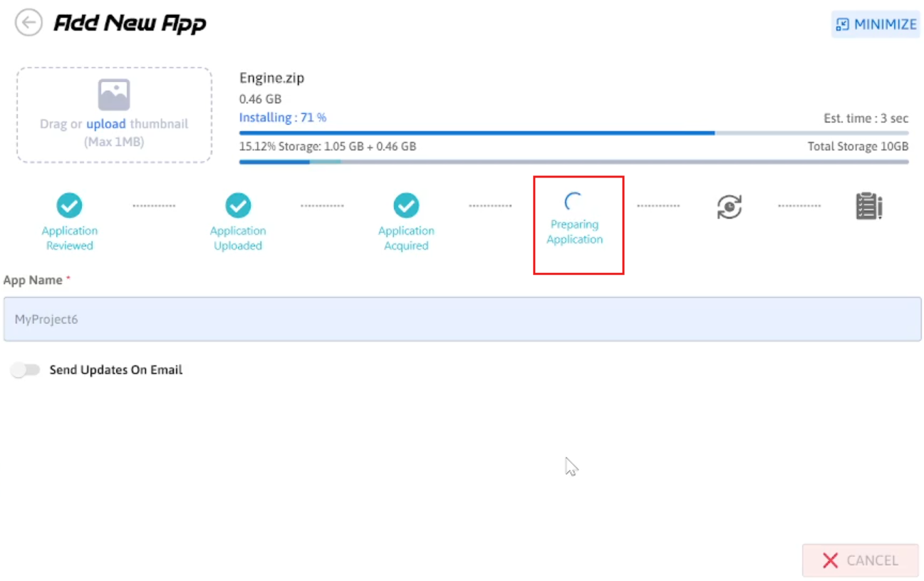Click the Total Storage 10GB label
Screen dimensions: 924x581
tap(858, 147)
